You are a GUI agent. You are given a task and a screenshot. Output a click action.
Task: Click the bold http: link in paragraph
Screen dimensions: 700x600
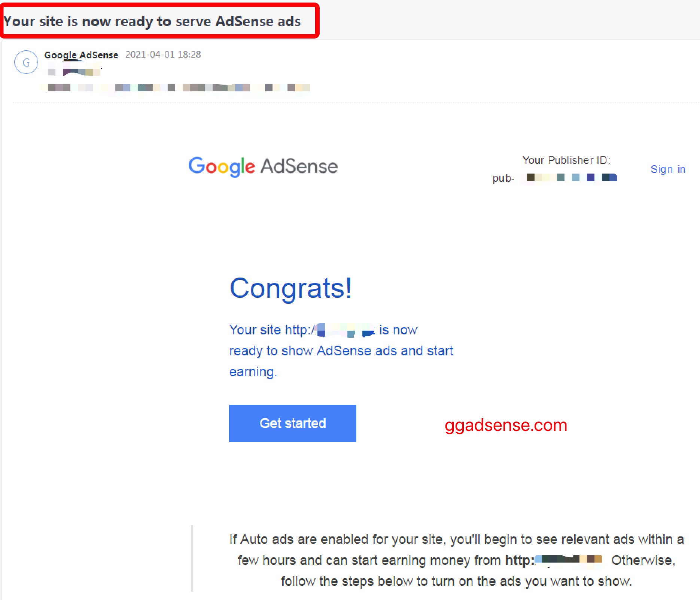pos(554,560)
